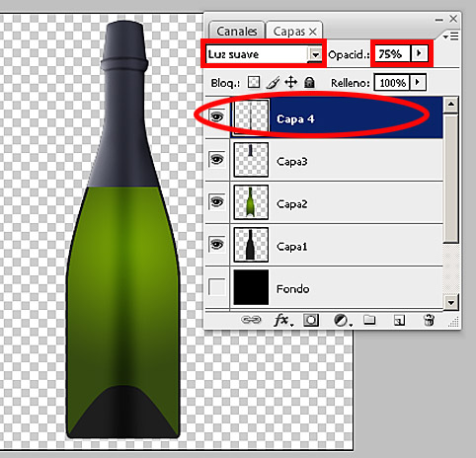Create new adjustment layer icon
Image resolution: width=476 pixels, height=458 pixels.
tap(342, 320)
